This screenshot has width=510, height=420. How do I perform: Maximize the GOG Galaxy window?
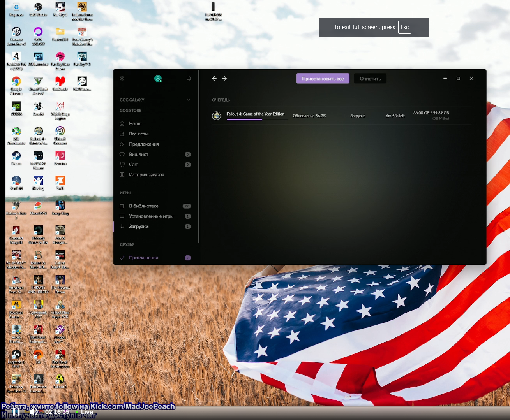pos(458,78)
